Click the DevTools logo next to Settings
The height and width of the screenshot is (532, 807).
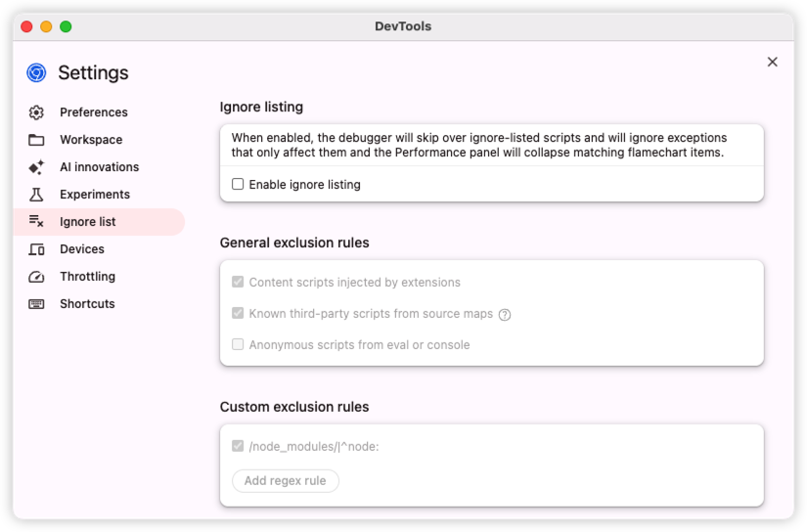[x=36, y=72]
